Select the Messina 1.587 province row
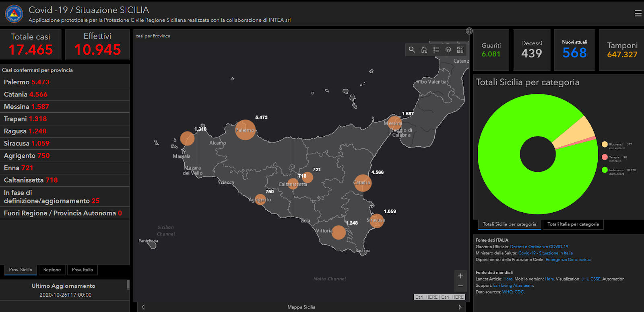The width and height of the screenshot is (644, 312). coord(65,107)
